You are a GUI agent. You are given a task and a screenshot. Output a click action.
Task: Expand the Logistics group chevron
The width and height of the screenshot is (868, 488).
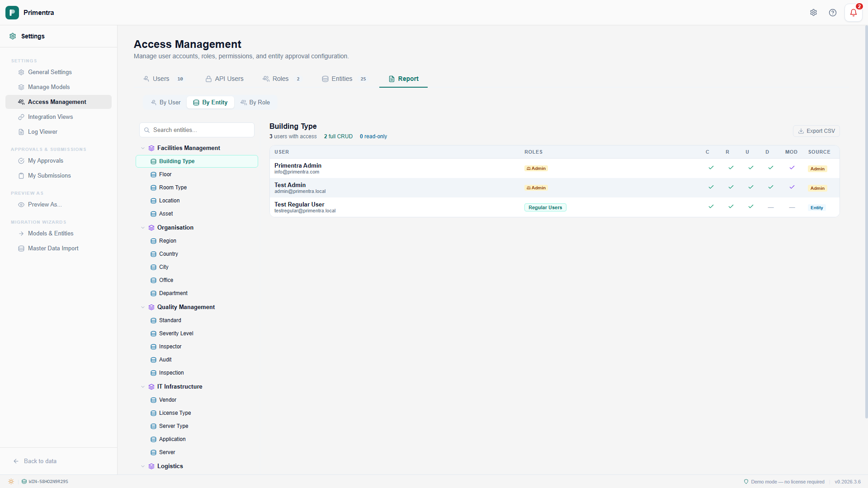pyautogui.click(x=143, y=466)
